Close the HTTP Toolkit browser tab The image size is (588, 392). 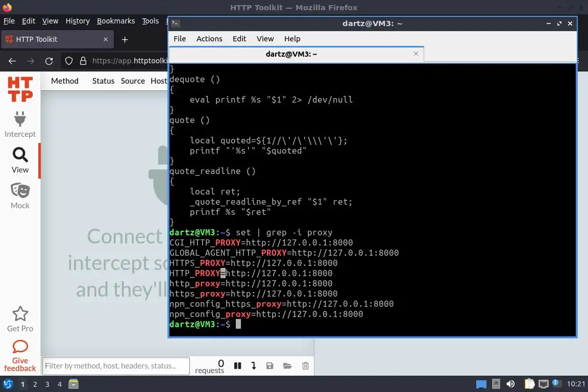click(x=105, y=39)
